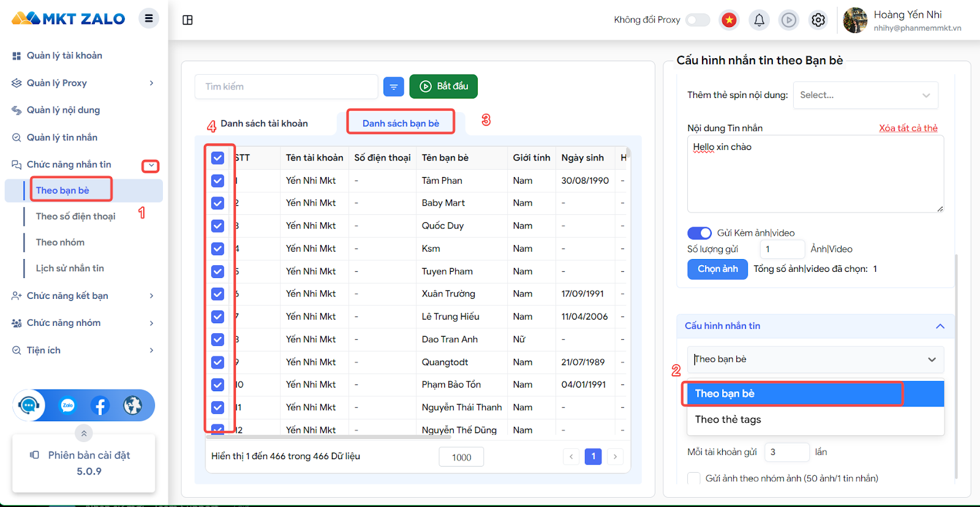Click the right panel vertical scrollbar
The width and height of the screenshot is (980, 507).
pos(956,366)
